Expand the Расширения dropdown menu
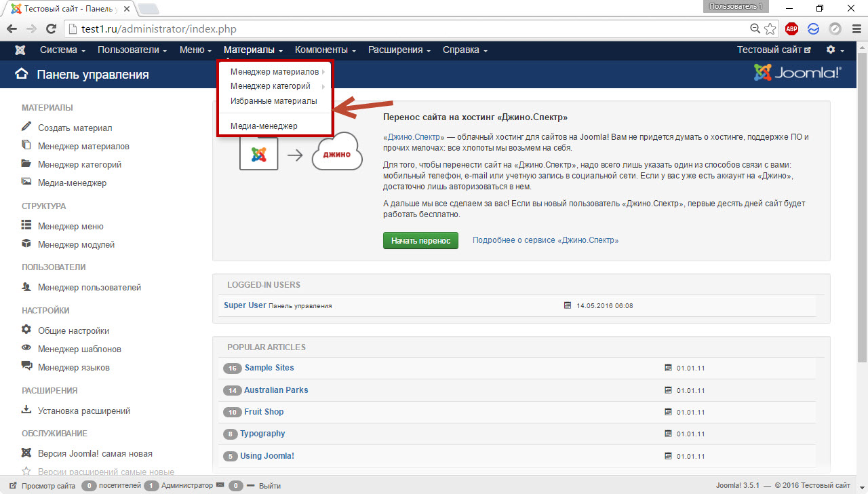This screenshot has height=494, width=868. [399, 50]
